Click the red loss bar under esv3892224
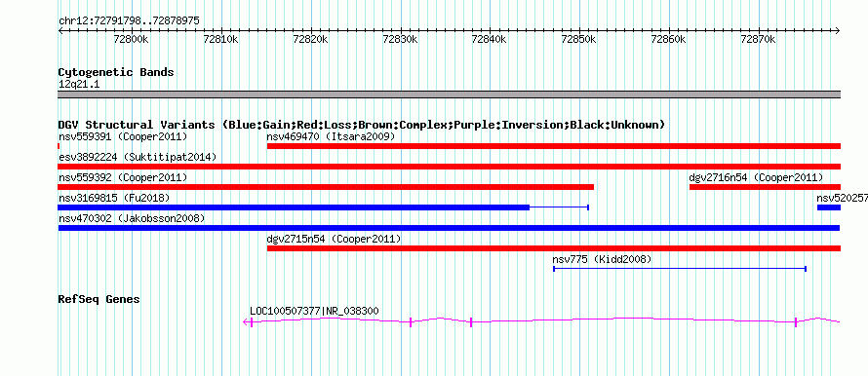868x376 pixels. coord(449,167)
